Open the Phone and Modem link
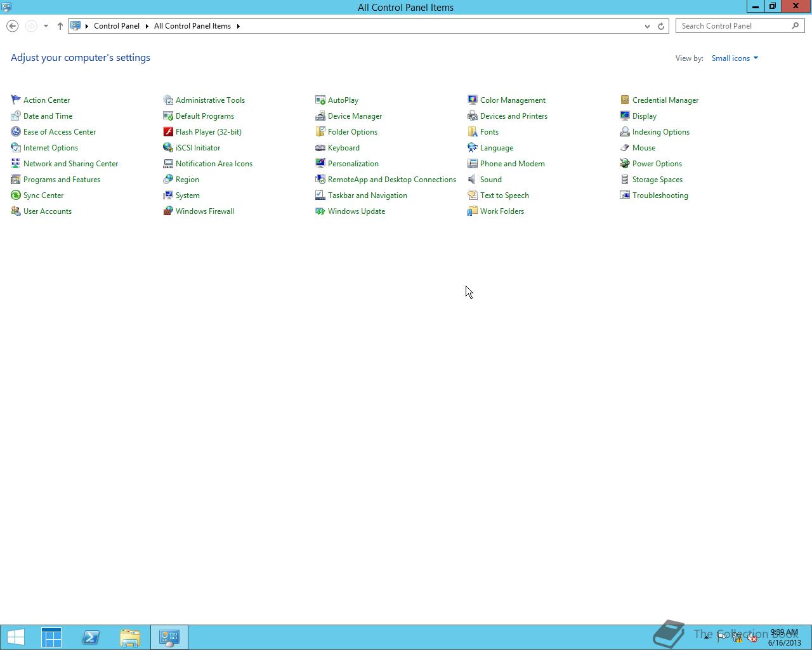This screenshot has height=650, width=812. tap(513, 163)
